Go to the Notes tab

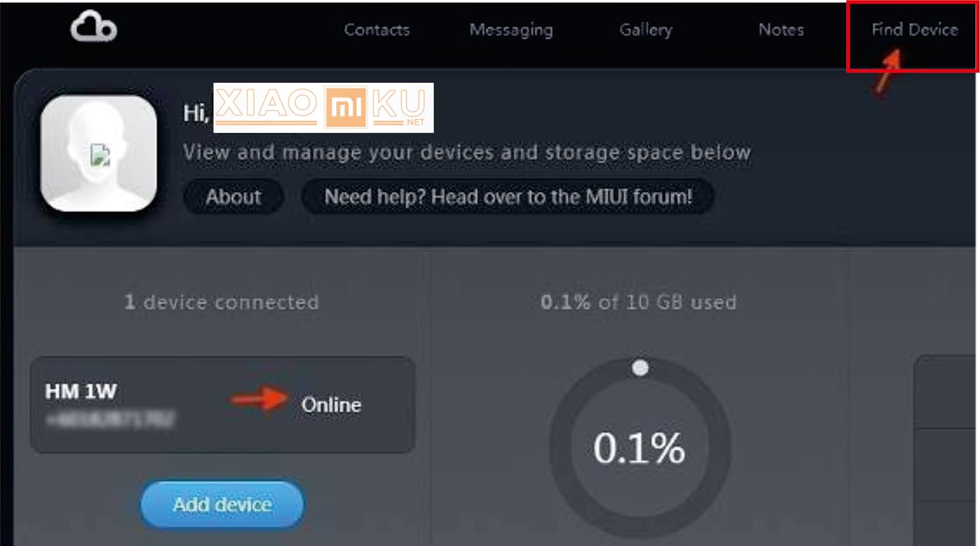[x=781, y=29]
